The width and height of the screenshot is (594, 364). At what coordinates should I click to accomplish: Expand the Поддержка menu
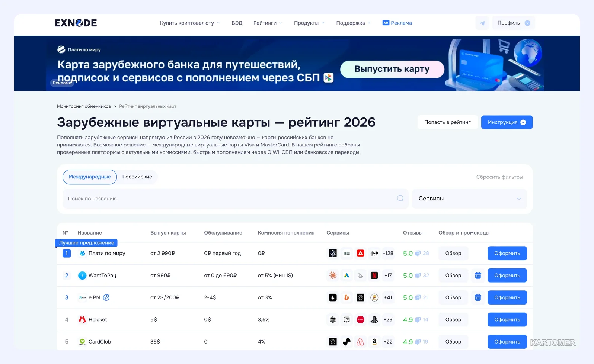click(x=353, y=23)
